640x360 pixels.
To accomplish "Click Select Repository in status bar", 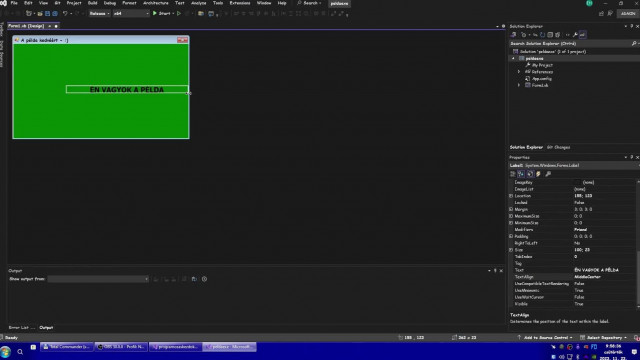I will click(x=604, y=338).
